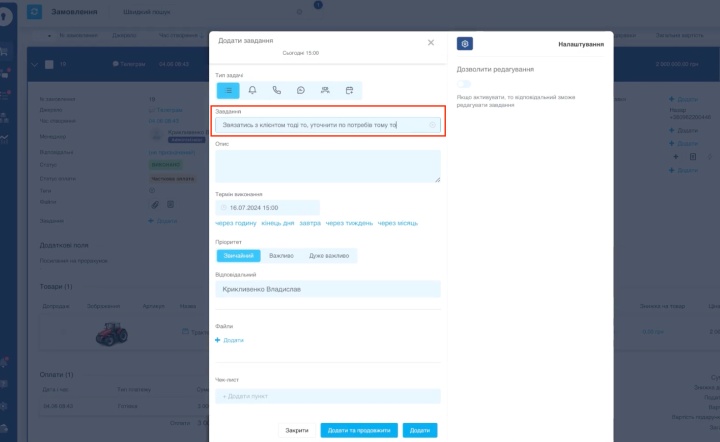Select the list task type icon
Screen dimensions: 720x442
[x=228, y=90]
